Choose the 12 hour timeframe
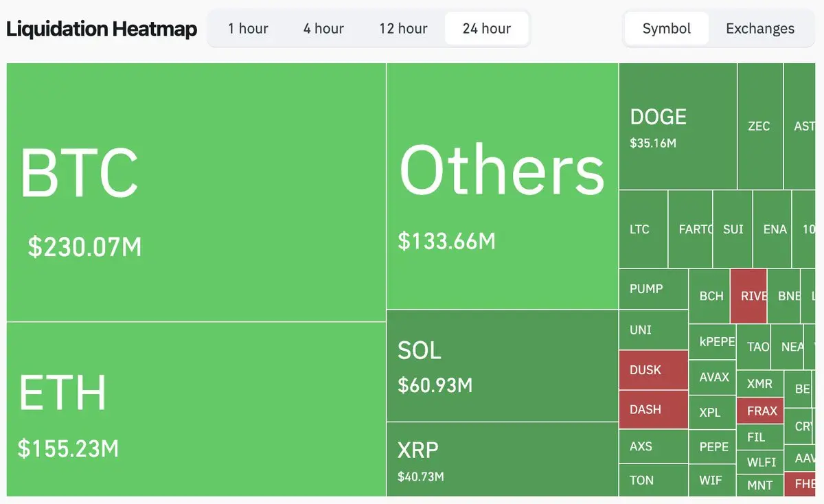824x504 pixels. coord(403,28)
